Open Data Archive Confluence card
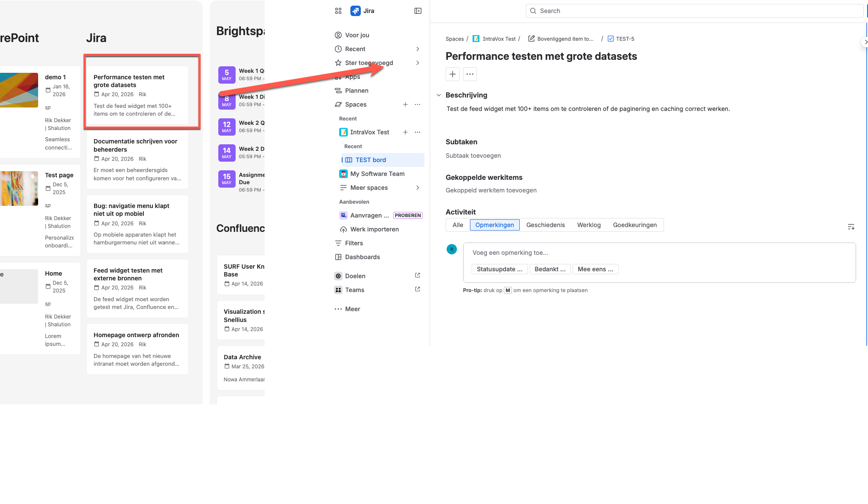The width and height of the screenshot is (868, 504). (241, 368)
